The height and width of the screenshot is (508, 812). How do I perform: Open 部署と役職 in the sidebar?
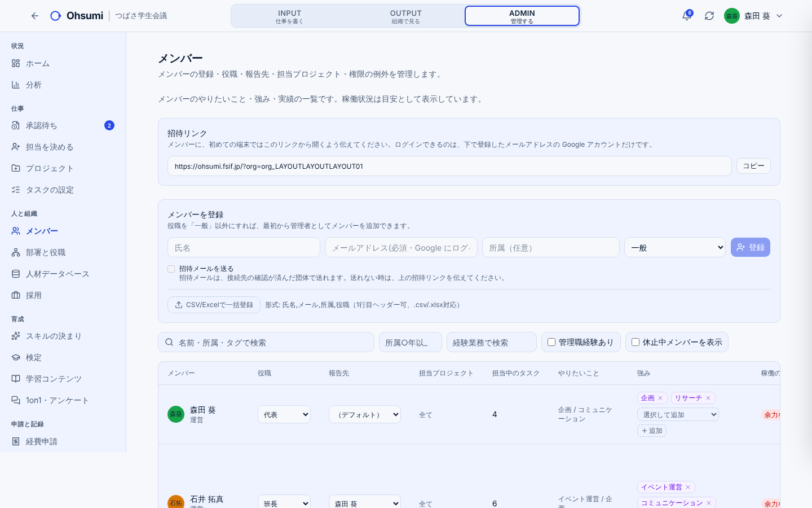(63, 252)
